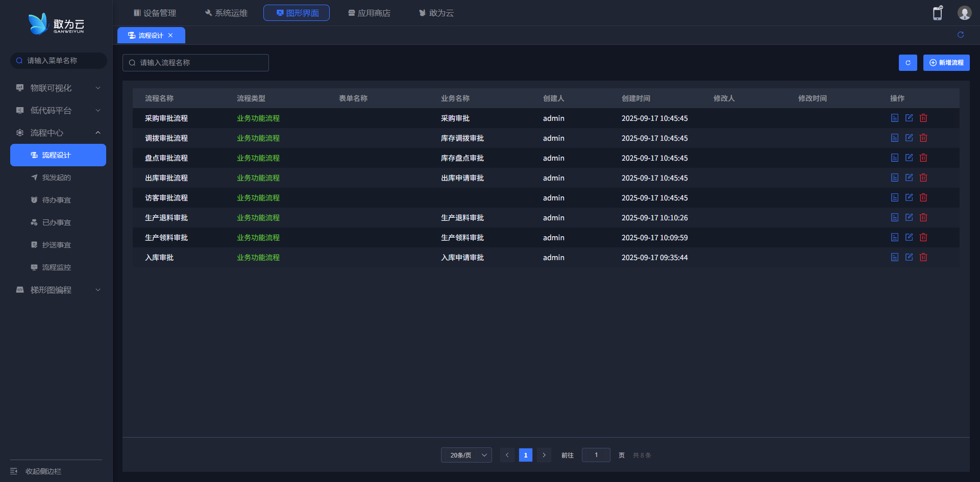980x482 pixels.
Task: Click the 新增流程 button
Action: tap(946, 63)
